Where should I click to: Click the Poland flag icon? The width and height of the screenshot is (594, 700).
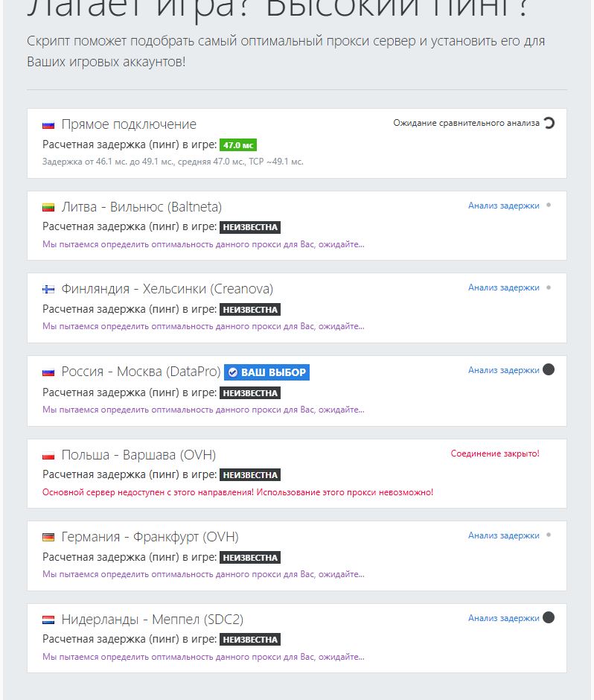pos(49,455)
